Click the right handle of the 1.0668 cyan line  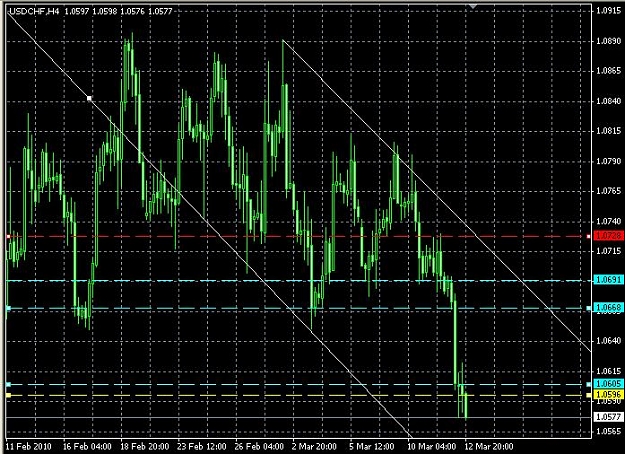pos(589,308)
